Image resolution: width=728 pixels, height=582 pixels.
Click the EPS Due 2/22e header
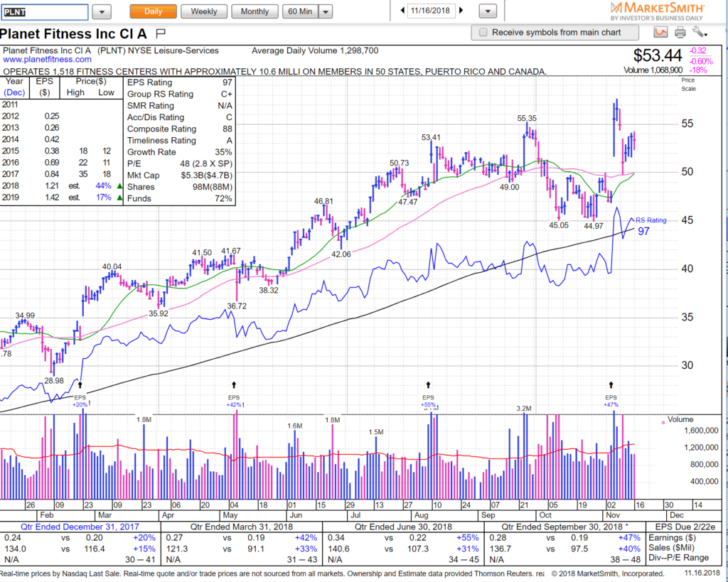pos(685,527)
